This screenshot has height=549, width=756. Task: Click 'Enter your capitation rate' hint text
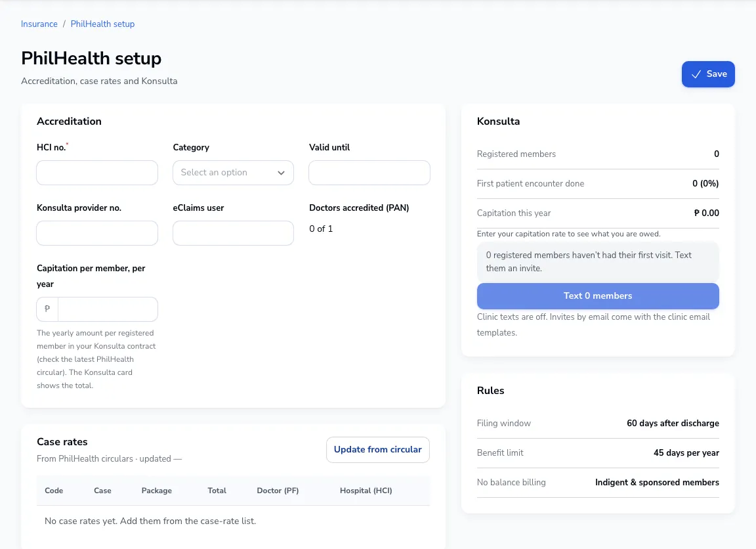[568, 234]
